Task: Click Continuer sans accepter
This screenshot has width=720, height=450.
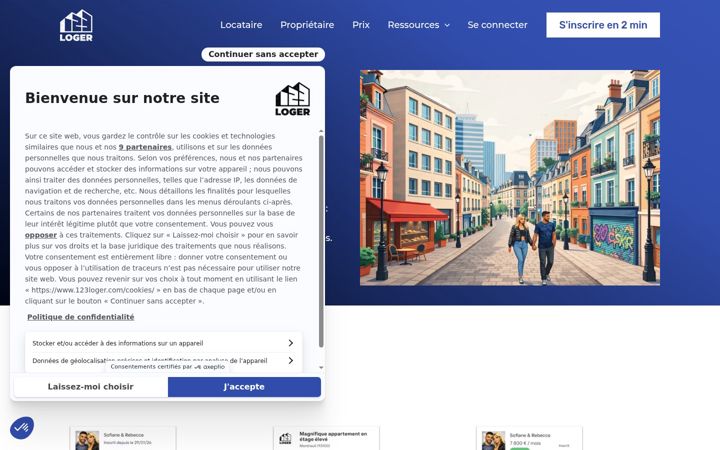Action: [263, 54]
